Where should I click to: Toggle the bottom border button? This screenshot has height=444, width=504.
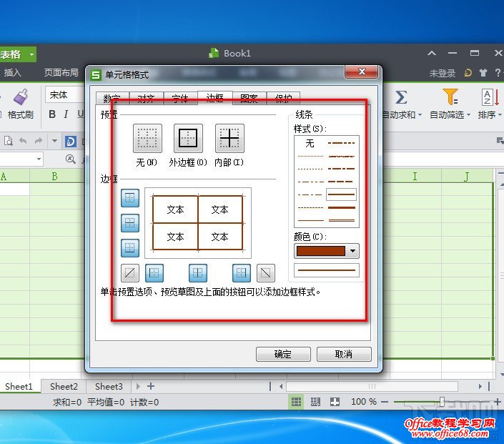pos(130,248)
